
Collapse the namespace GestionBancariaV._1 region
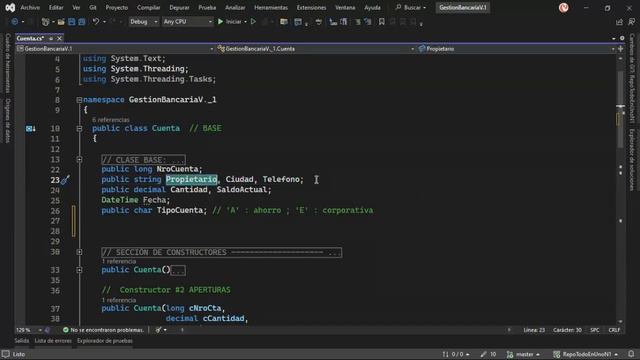click(79, 100)
